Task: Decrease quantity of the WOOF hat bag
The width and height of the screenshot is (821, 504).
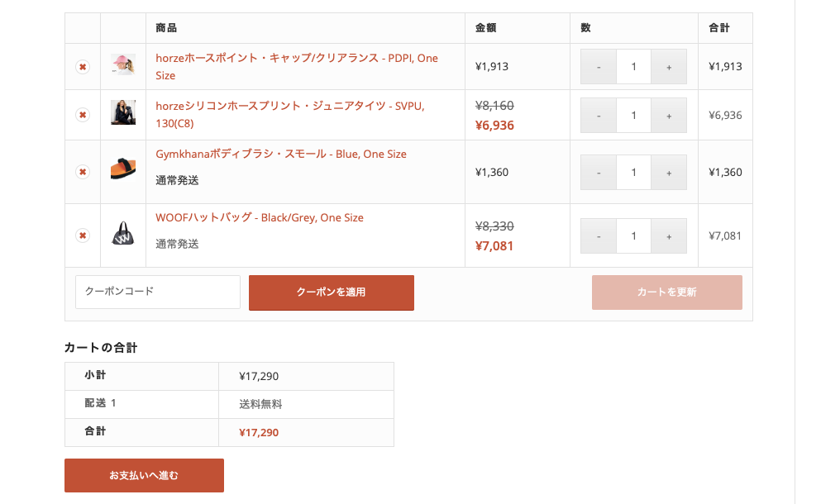Action: coord(599,236)
